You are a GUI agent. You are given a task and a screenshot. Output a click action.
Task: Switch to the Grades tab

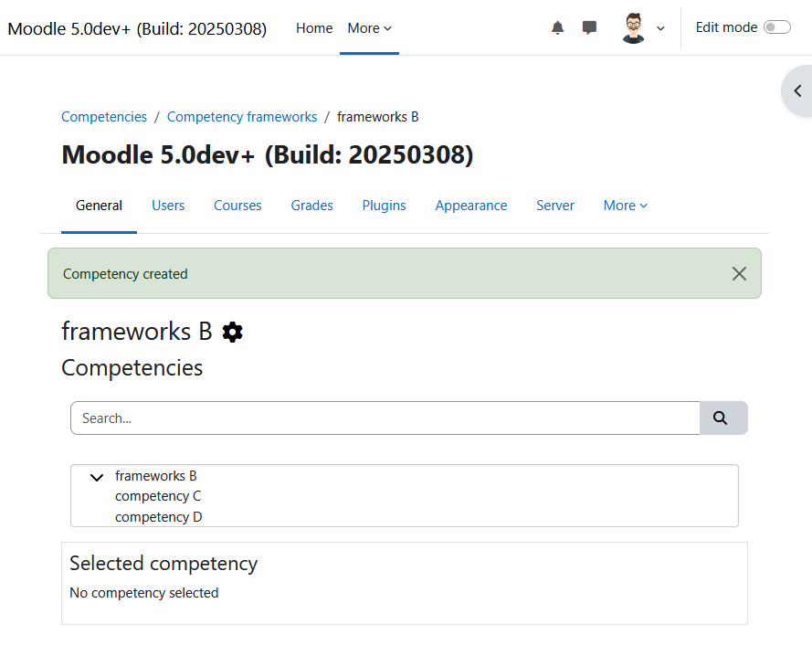311,206
